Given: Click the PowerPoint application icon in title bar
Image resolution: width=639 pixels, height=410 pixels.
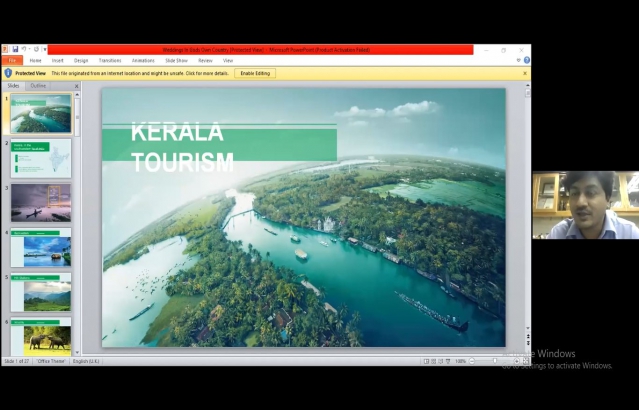Looking at the screenshot, I should [5, 49].
